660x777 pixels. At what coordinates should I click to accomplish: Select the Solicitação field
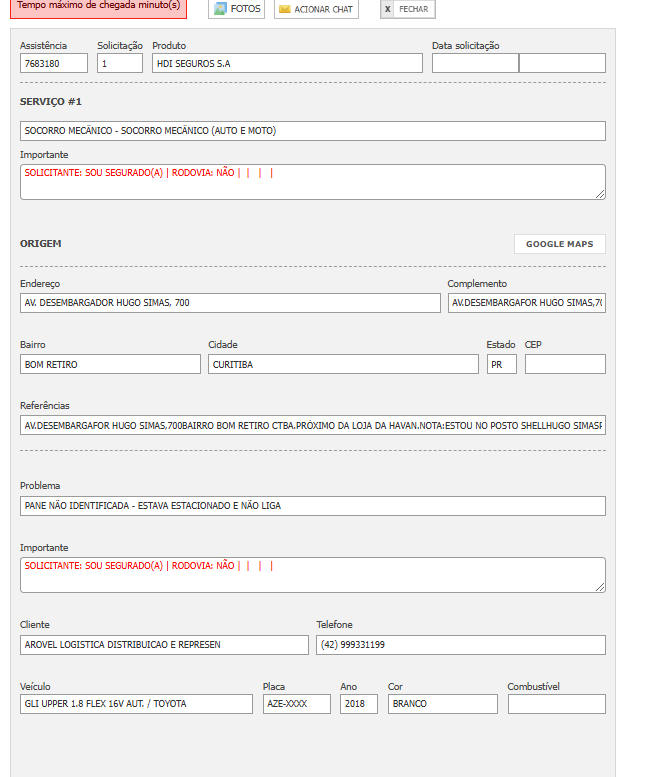120,63
